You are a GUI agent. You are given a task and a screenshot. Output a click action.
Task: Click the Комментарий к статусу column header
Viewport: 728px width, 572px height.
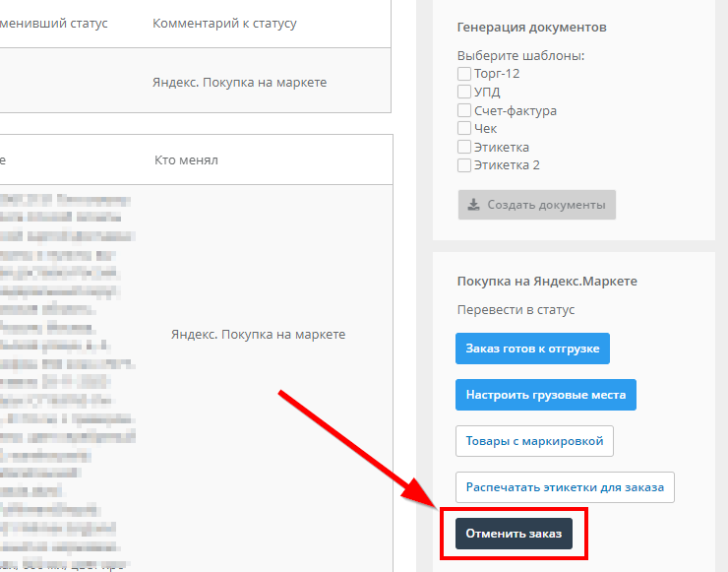[x=224, y=23]
